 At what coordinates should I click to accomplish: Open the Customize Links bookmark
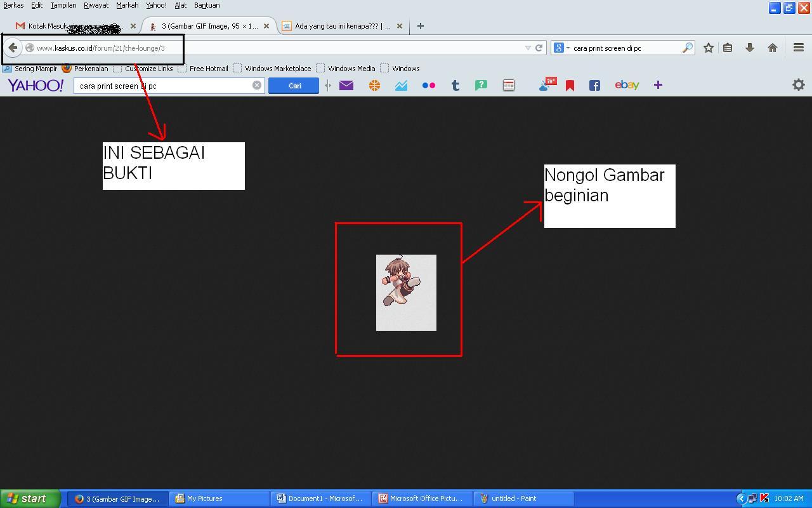click(143, 68)
